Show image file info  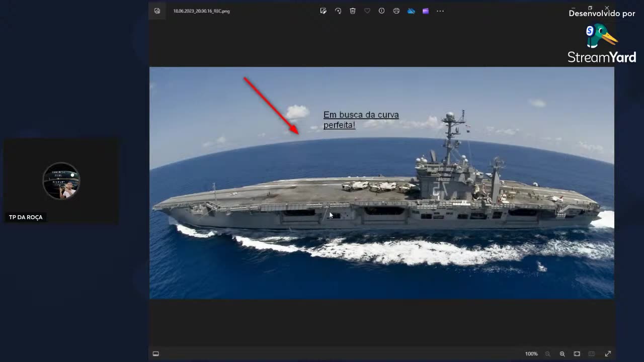[x=381, y=11]
